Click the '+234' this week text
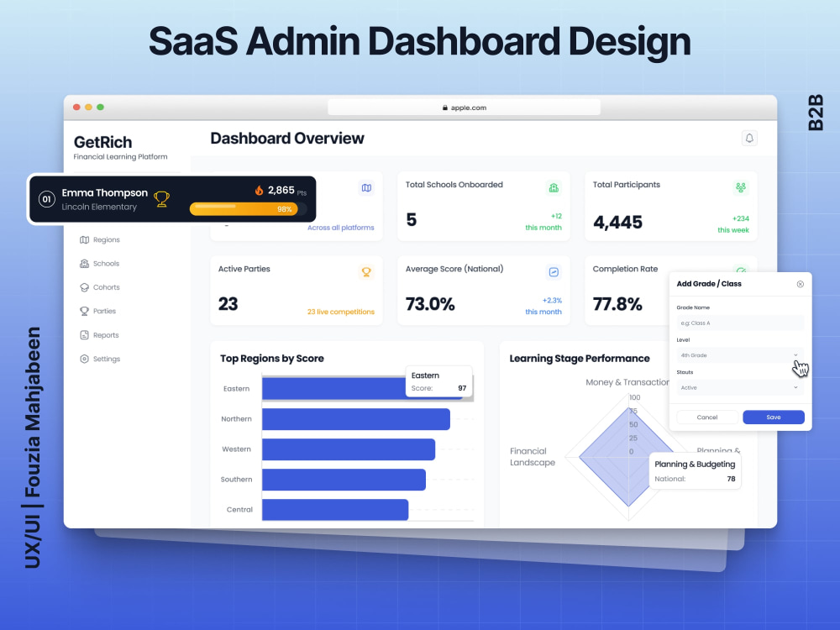 (740, 218)
